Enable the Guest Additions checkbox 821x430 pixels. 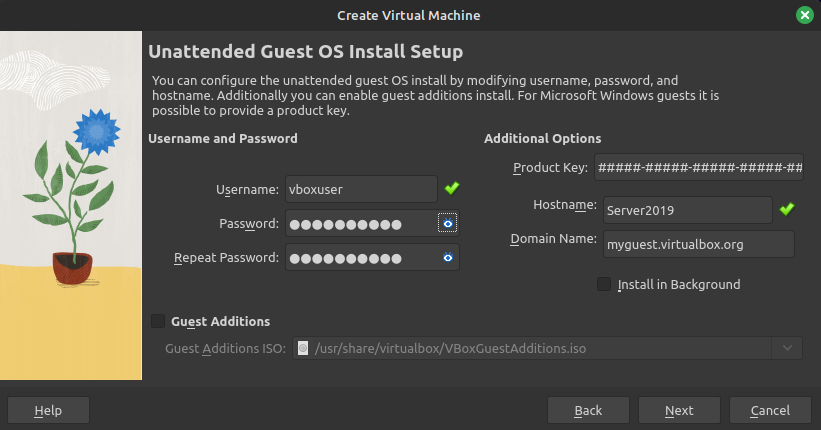(158, 321)
